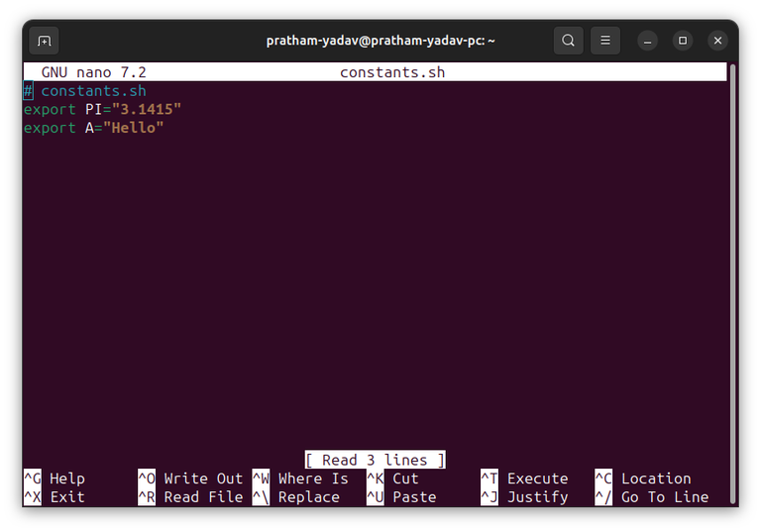Click the ^O Write Out shortcut

click(x=190, y=479)
